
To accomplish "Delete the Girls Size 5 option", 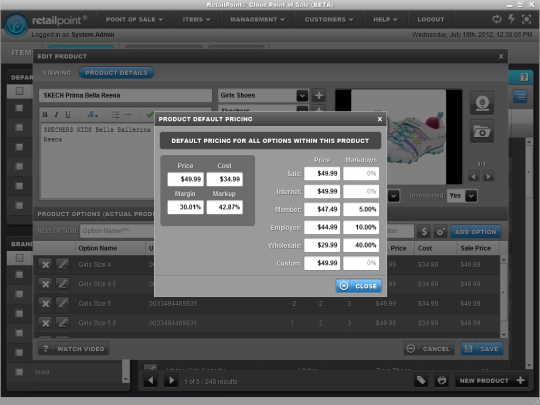I will click(x=45, y=304).
